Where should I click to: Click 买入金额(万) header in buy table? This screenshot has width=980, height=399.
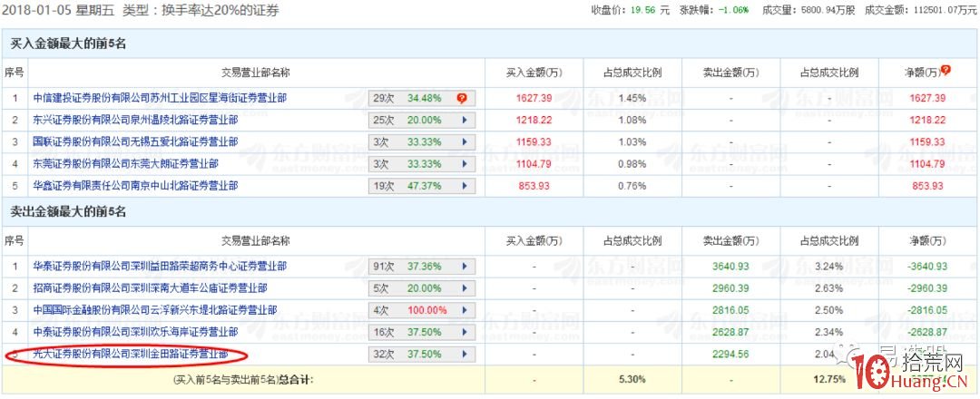tap(534, 73)
